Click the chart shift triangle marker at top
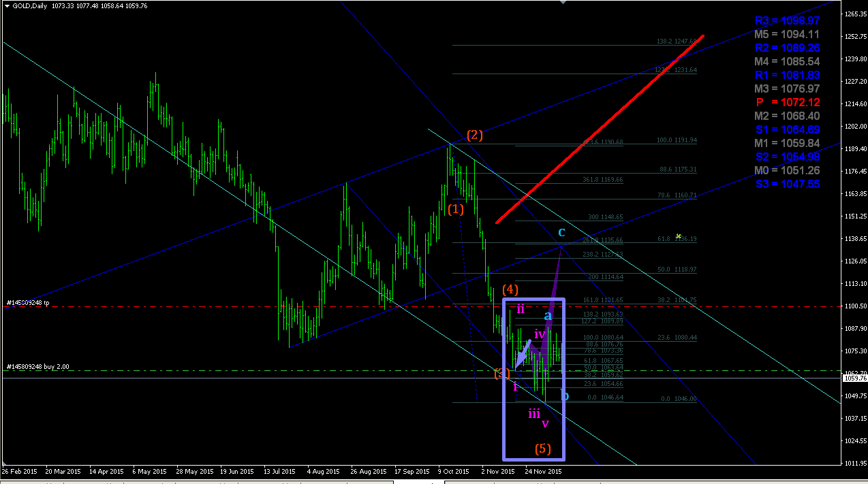The width and height of the screenshot is (868, 484). (x=563, y=3)
